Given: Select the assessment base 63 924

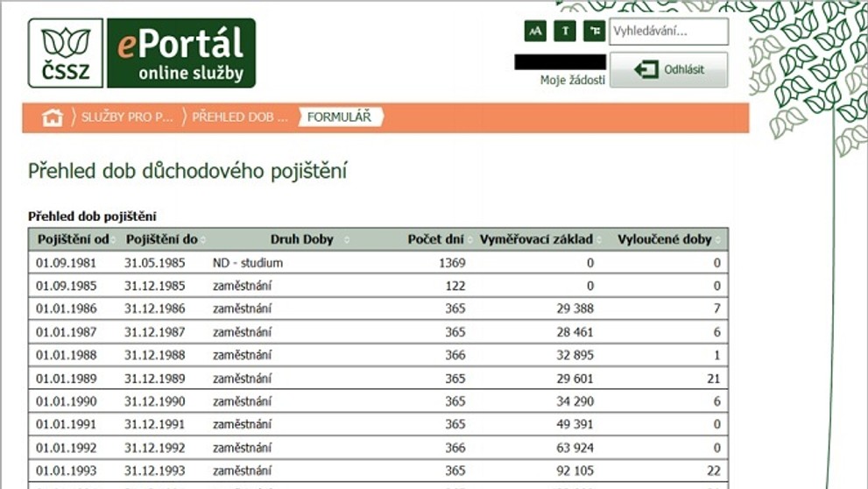Looking at the screenshot, I should pyautogui.click(x=575, y=448).
